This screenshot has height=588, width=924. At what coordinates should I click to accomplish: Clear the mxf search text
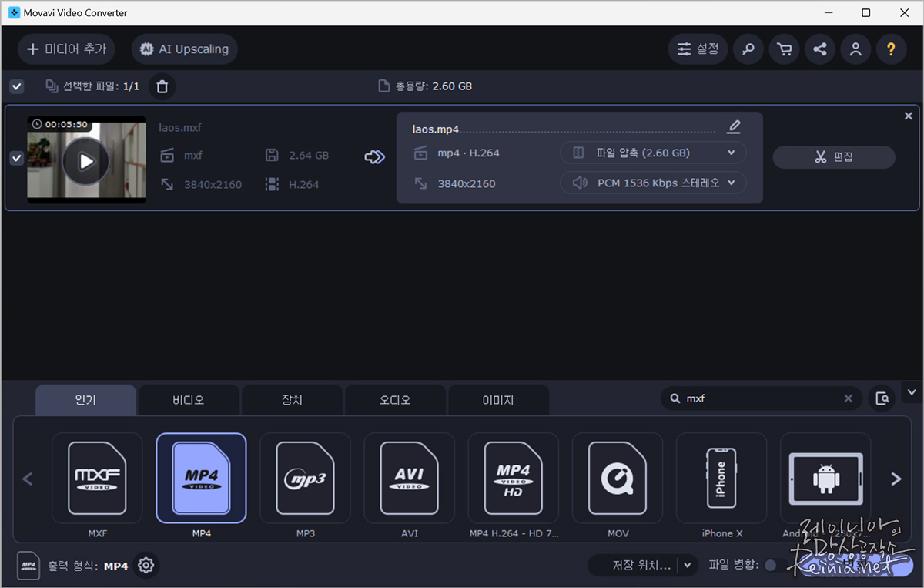(848, 398)
